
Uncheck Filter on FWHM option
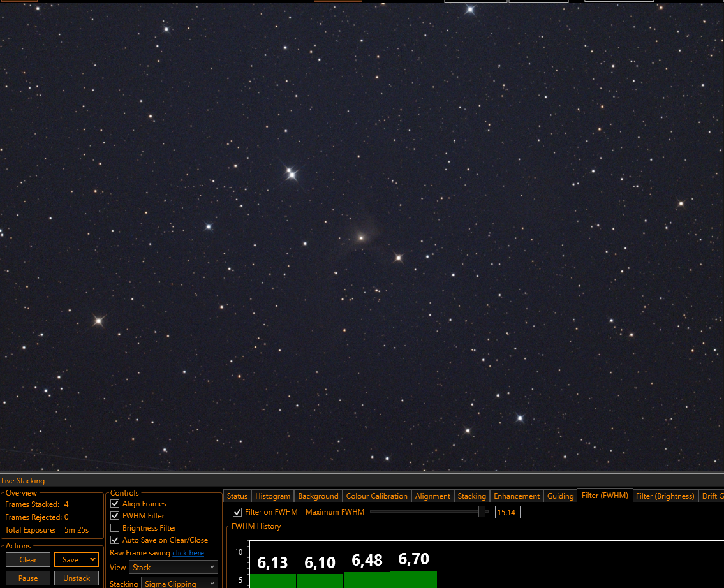tap(237, 512)
